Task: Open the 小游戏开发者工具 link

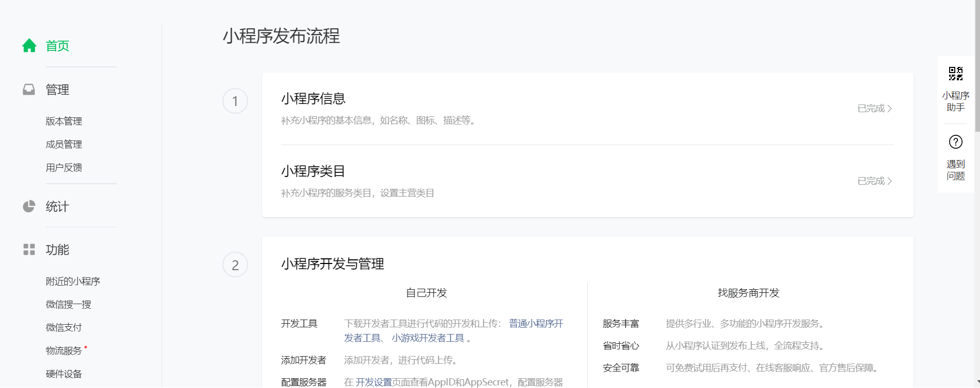Action: [428, 338]
